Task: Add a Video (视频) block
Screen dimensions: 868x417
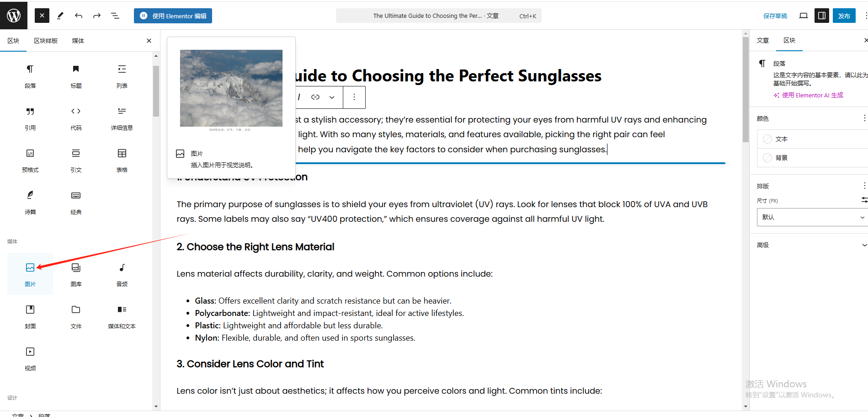Action: point(30,357)
